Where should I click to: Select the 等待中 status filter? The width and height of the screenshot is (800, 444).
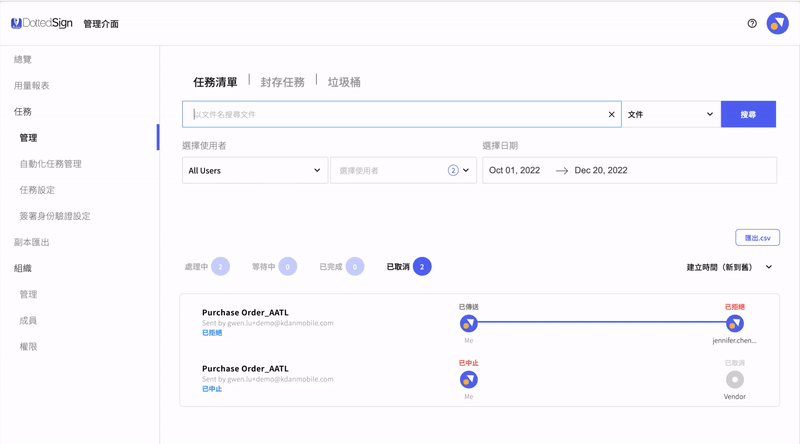click(274, 267)
